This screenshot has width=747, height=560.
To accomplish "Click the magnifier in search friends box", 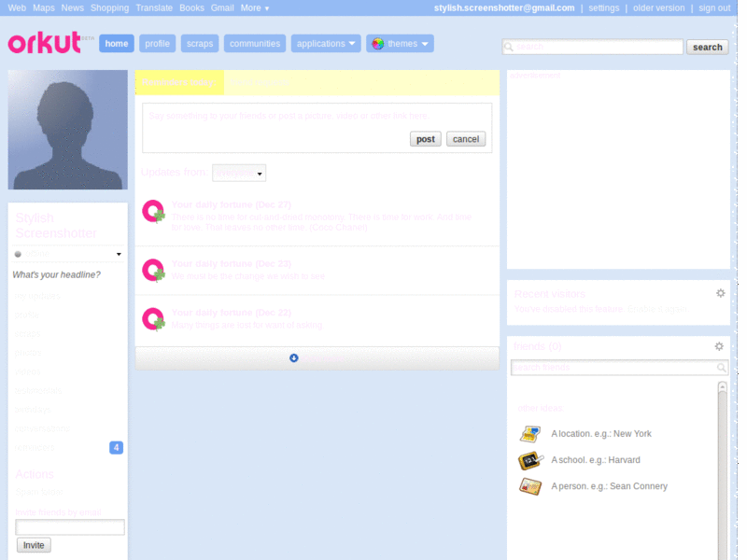I will [721, 367].
